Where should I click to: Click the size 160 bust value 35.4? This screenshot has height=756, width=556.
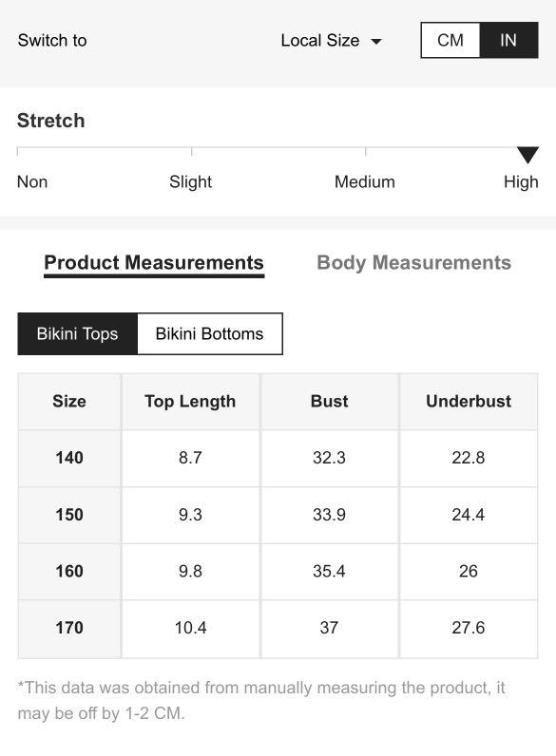(329, 572)
